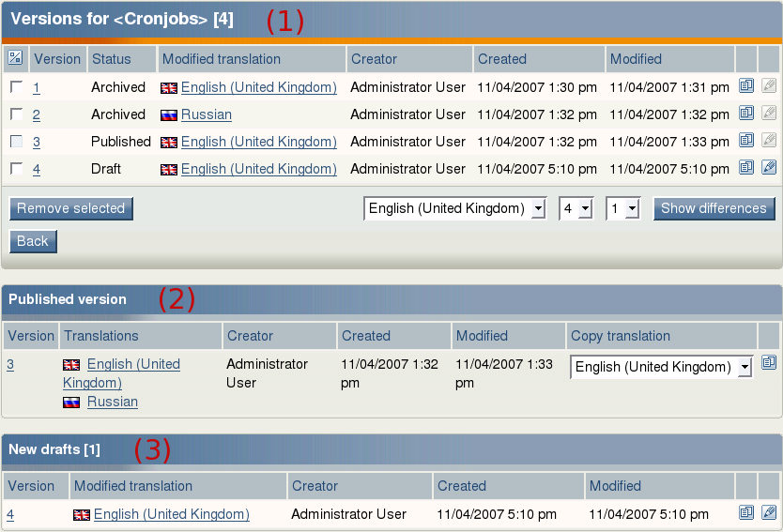
Task: Click Show differences button
Action: pos(714,208)
